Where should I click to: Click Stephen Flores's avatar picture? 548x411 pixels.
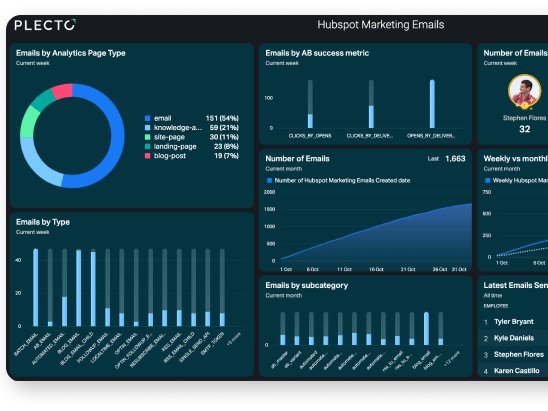coord(524,92)
